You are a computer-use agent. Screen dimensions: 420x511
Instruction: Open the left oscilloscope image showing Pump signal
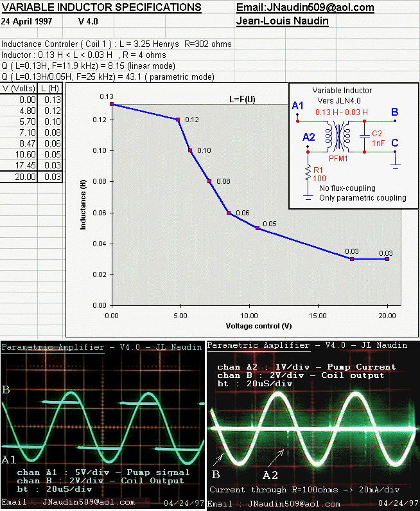point(103,425)
